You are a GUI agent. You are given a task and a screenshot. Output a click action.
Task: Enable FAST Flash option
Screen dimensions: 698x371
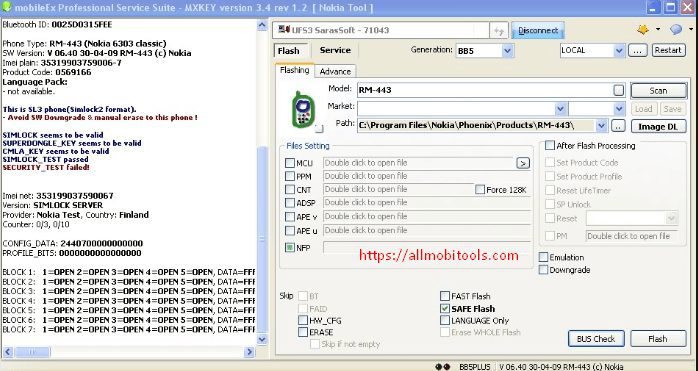click(445, 296)
